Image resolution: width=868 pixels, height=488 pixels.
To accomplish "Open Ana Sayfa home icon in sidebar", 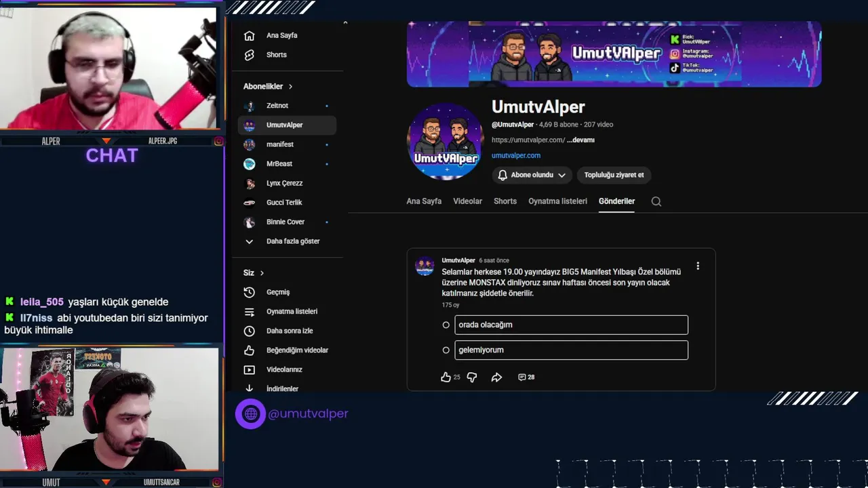I will coord(250,35).
